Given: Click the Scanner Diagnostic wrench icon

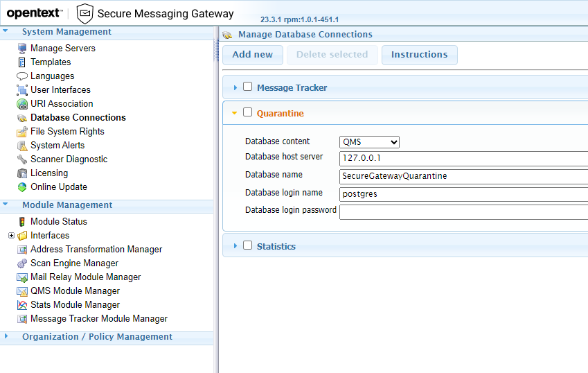Looking at the screenshot, I should click(x=22, y=159).
